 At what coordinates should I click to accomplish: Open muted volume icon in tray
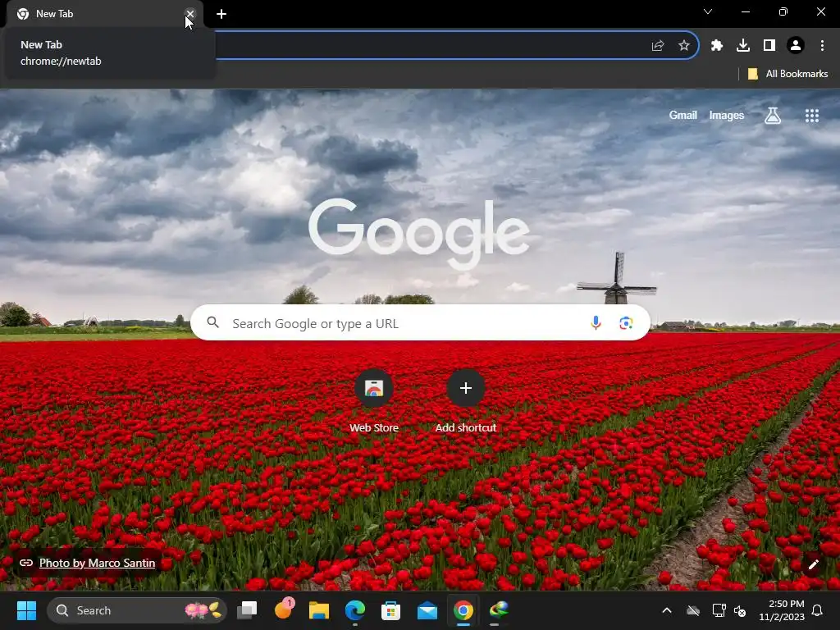click(x=740, y=610)
